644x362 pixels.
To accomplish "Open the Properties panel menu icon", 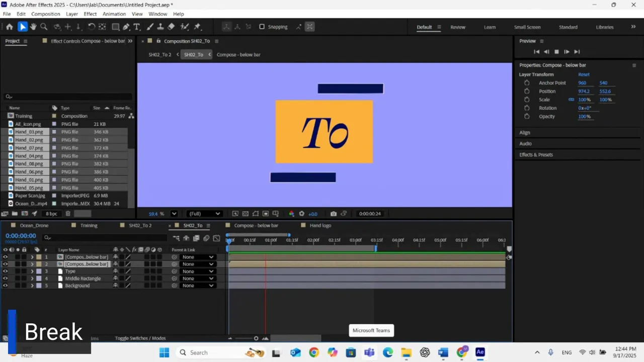I will (x=634, y=65).
